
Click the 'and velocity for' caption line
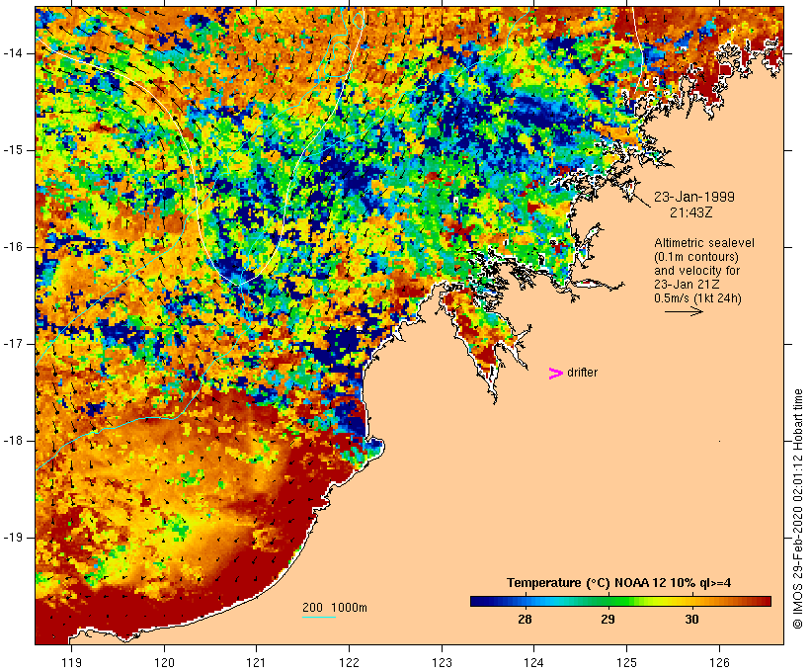click(x=696, y=271)
